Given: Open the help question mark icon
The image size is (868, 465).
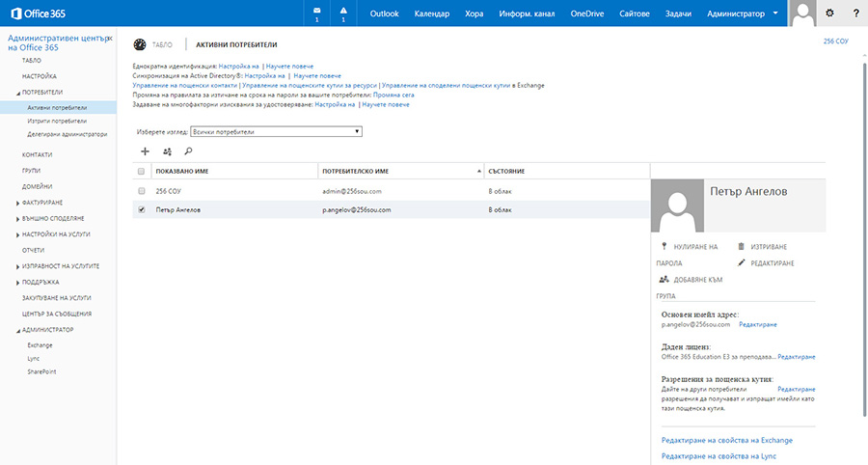Looking at the screenshot, I should pyautogui.click(x=855, y=14).
